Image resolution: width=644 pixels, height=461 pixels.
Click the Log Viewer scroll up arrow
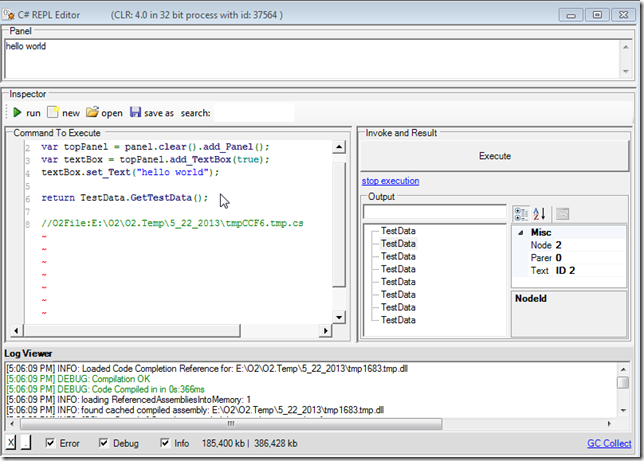pos(623,369)
